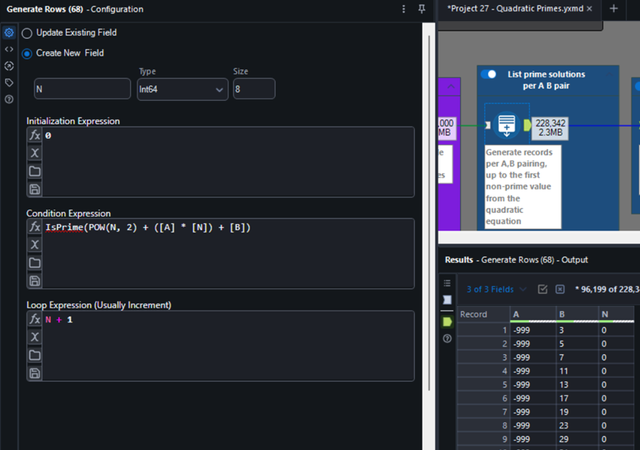Select the Generate Rows tool on canvas

[507, 125]
